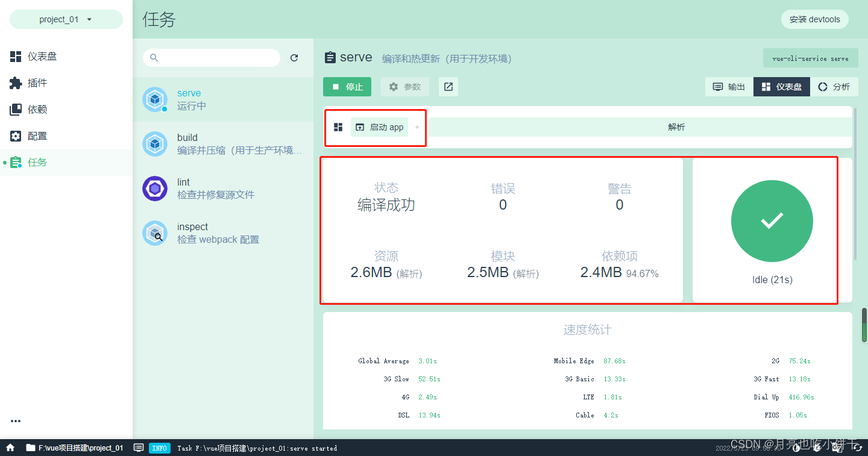Open the 参数 parameters button
The height and width of the screenshot is (456, 868).
click(405, 87)
